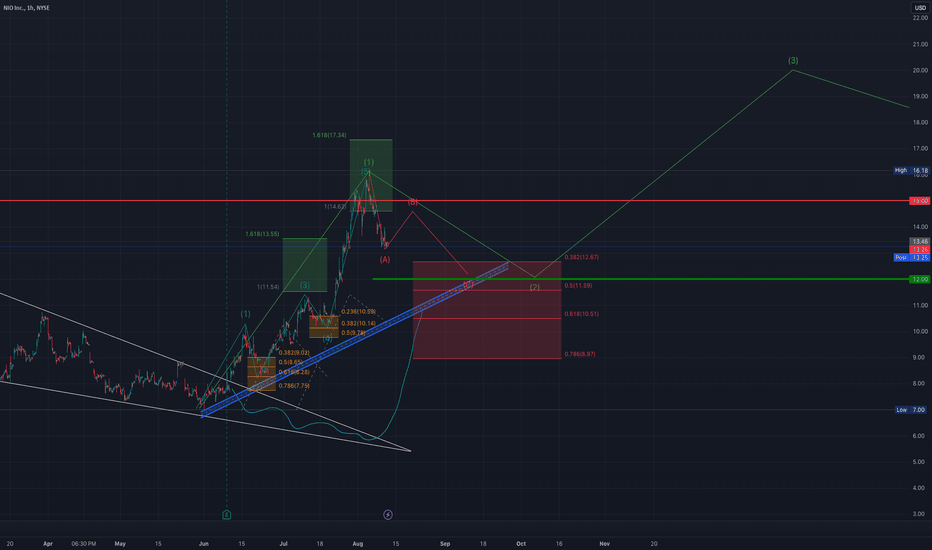Click the 0.786(7.75) orange Fibonacci label
The width and height of the screenshot is (932, 550).
[x=294, y=385]
